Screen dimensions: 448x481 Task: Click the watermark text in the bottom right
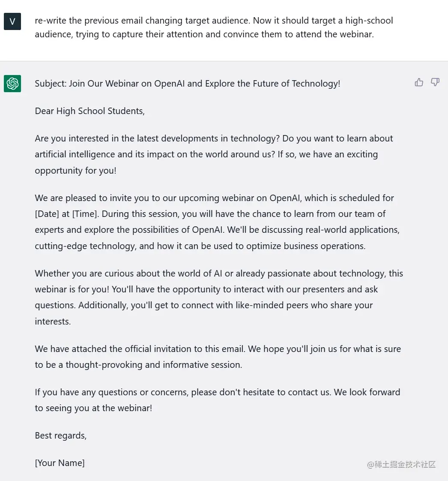click(401, 464)
